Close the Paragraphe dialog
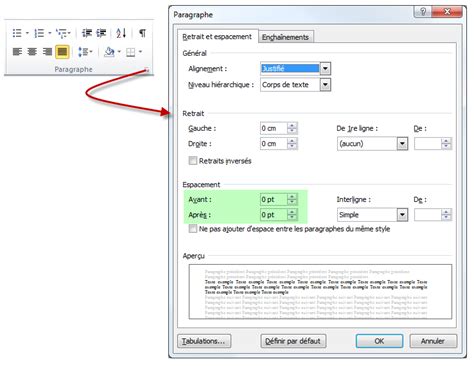The image size is (474, 366). click(447, 12)
